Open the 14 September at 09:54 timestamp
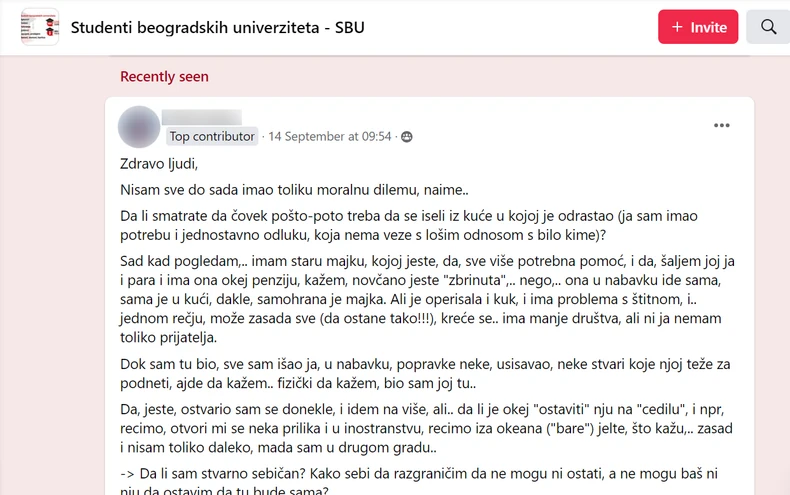 330,137
